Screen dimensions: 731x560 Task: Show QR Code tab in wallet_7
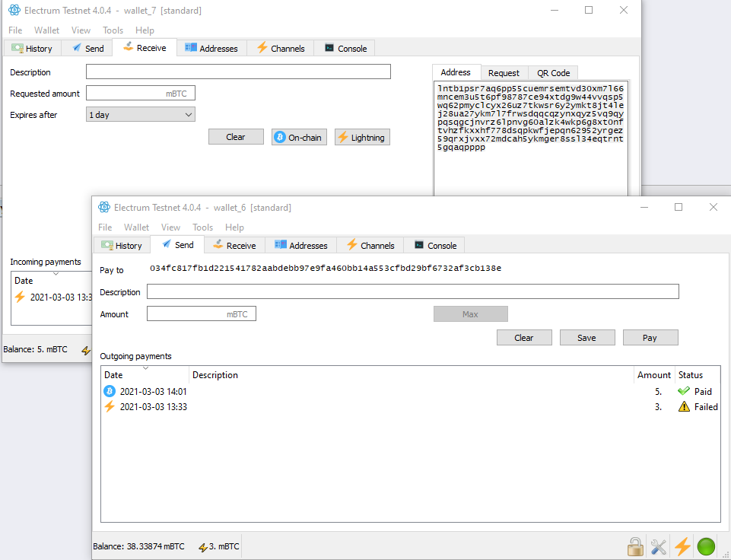pyautogui.click(x=553, y=73)
